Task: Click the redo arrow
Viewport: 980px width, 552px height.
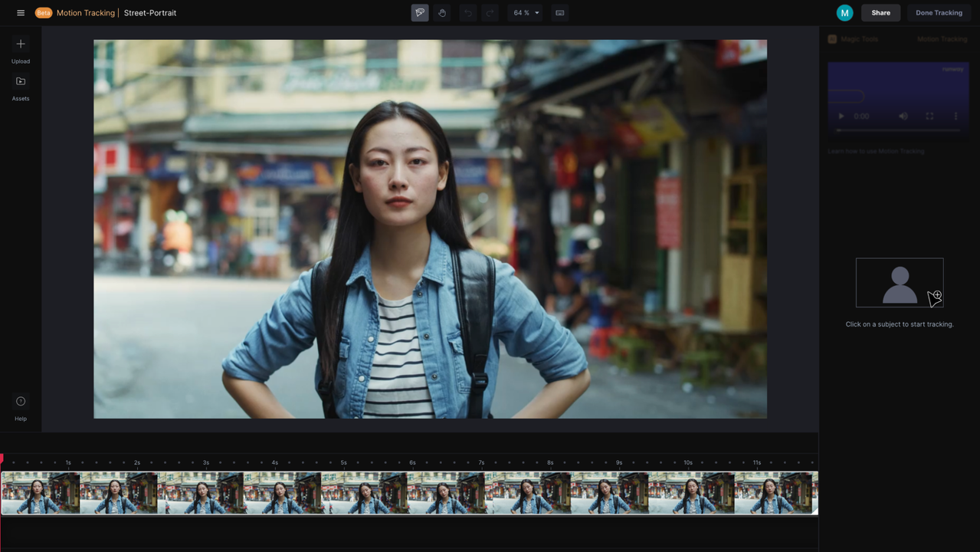Action: coord(490,13)
